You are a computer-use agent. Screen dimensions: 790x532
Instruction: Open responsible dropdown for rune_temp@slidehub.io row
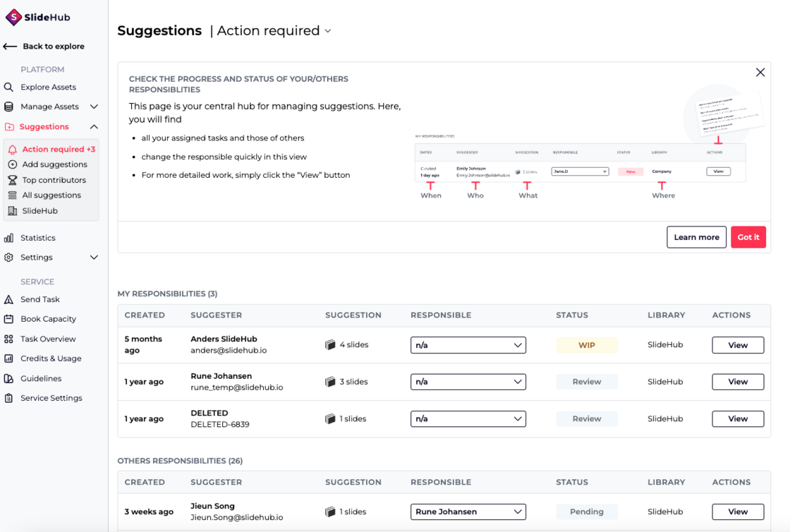point(468,382)
